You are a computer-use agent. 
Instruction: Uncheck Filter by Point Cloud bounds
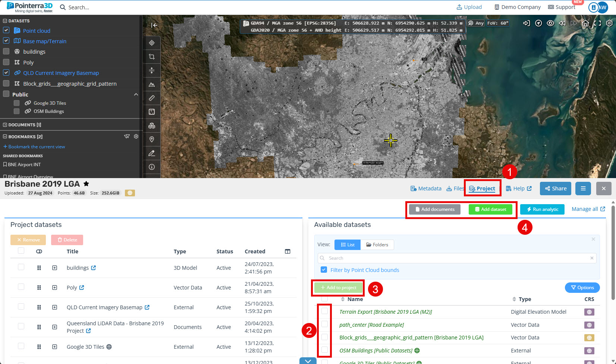click(324, 270)
